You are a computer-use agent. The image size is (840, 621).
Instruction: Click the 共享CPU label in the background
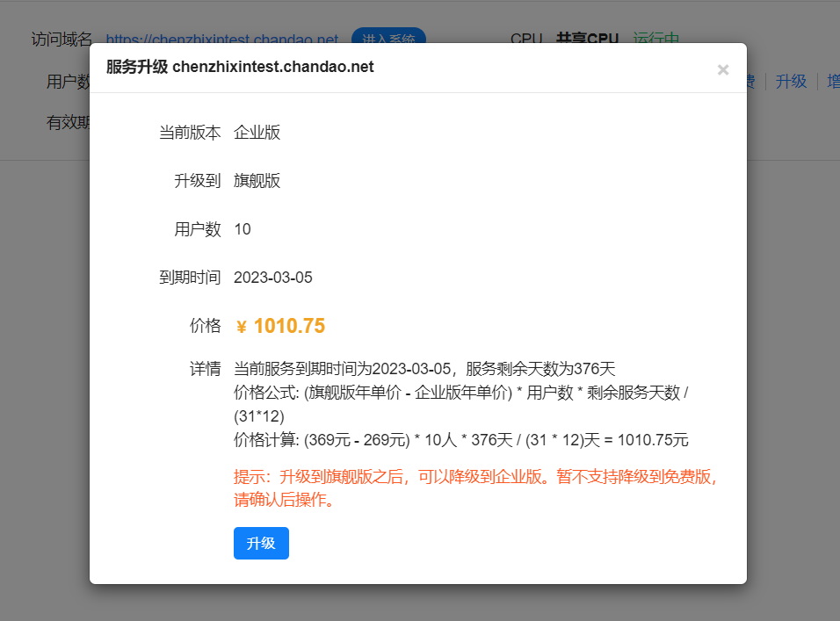587,40
